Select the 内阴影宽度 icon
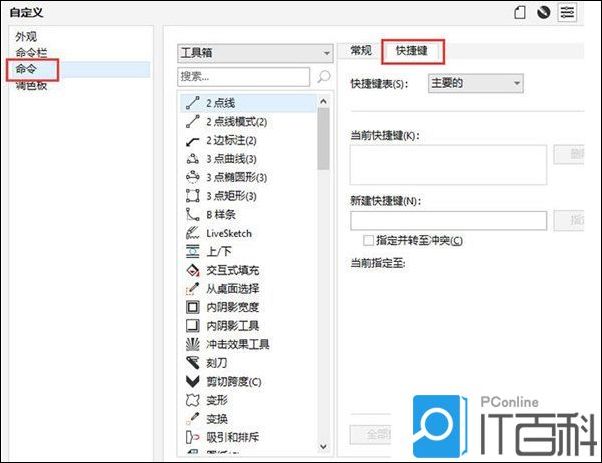Image resolution: width=602 pixels, height=463 pixels. pyautogui.click(x=192, y=307)
